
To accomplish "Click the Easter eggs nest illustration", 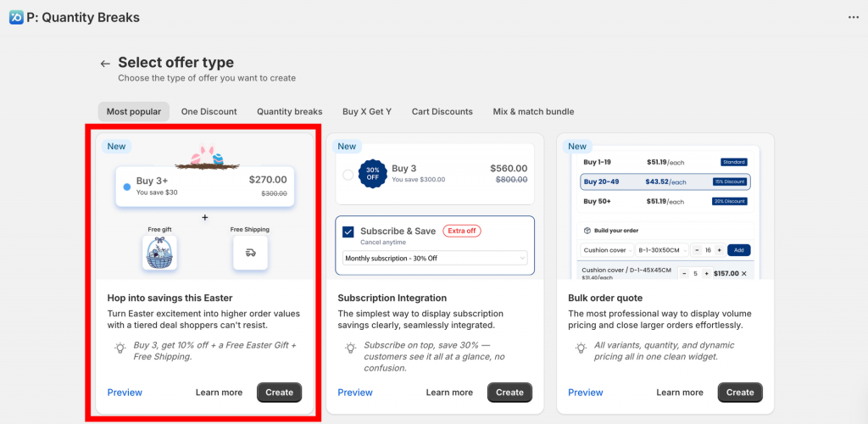I will pyautogui.click(x=204, y=158).
